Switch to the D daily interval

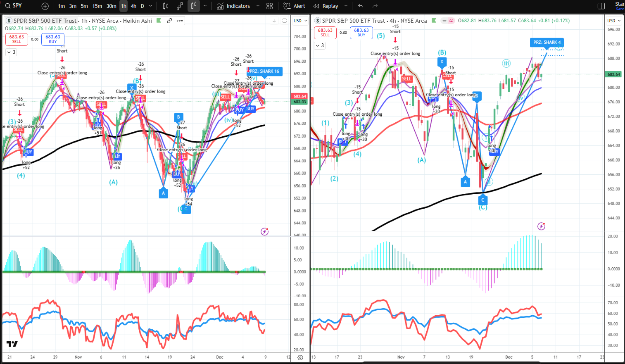143,6
